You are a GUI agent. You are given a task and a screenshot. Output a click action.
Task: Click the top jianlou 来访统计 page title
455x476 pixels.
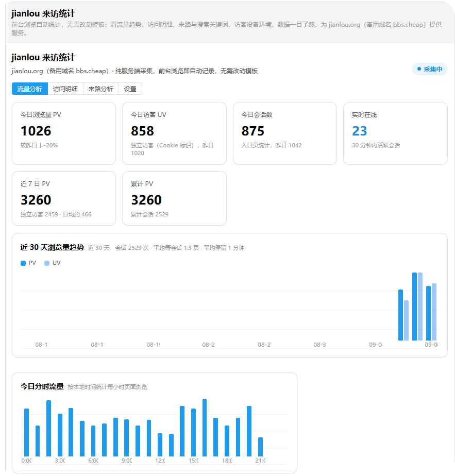click(x=43, y=14)
